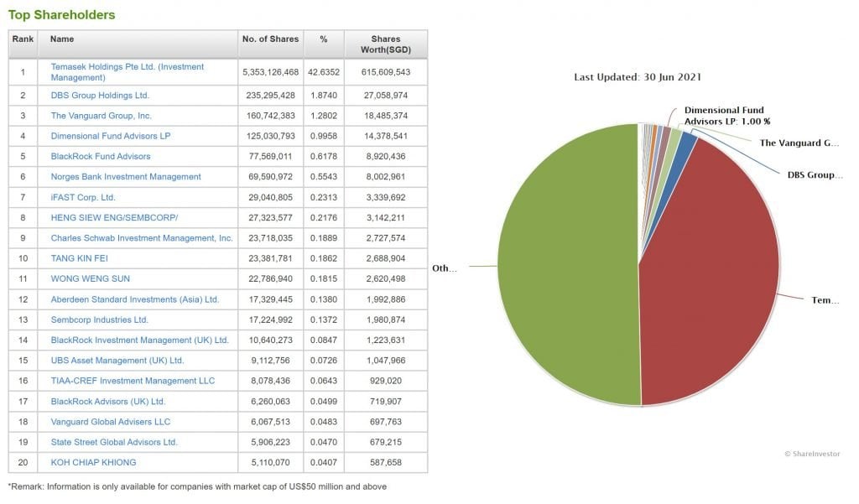Click shares worth 27,058,974

coord(386,96)
